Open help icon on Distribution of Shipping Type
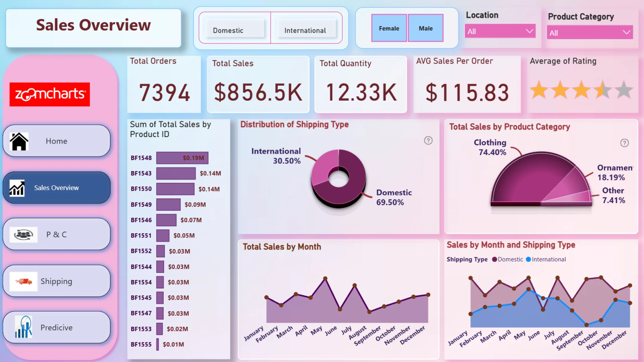The width and height of the screenshot is (644, 362). 428,140
